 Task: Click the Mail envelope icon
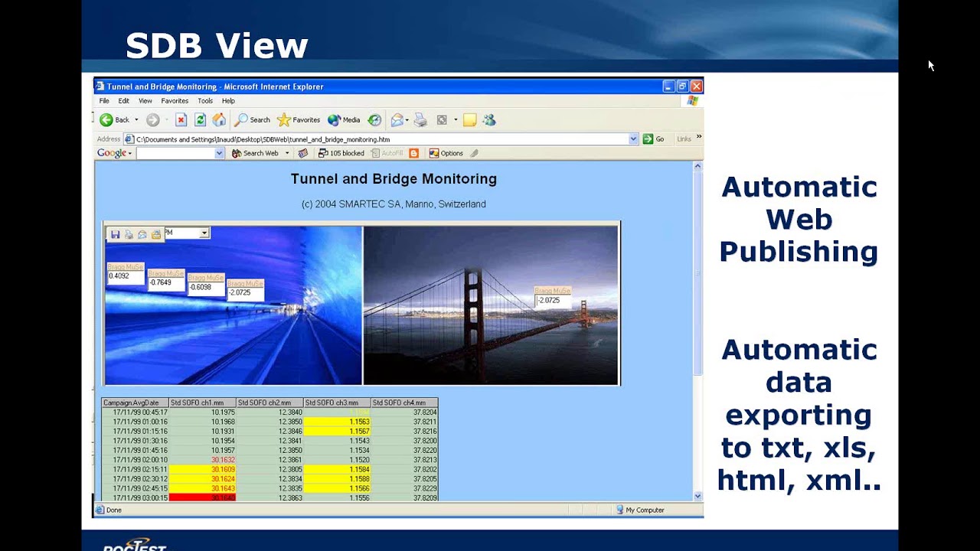tap(396, 119)
